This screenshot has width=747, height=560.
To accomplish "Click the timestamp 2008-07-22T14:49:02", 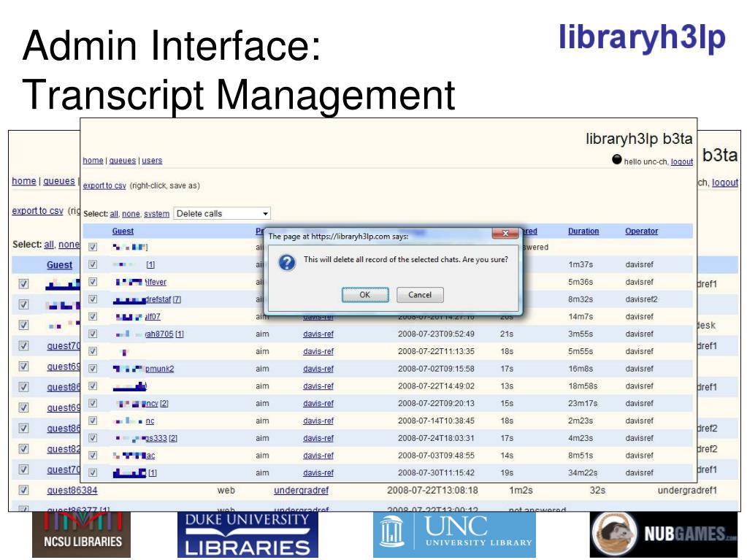I will [437, 386].
